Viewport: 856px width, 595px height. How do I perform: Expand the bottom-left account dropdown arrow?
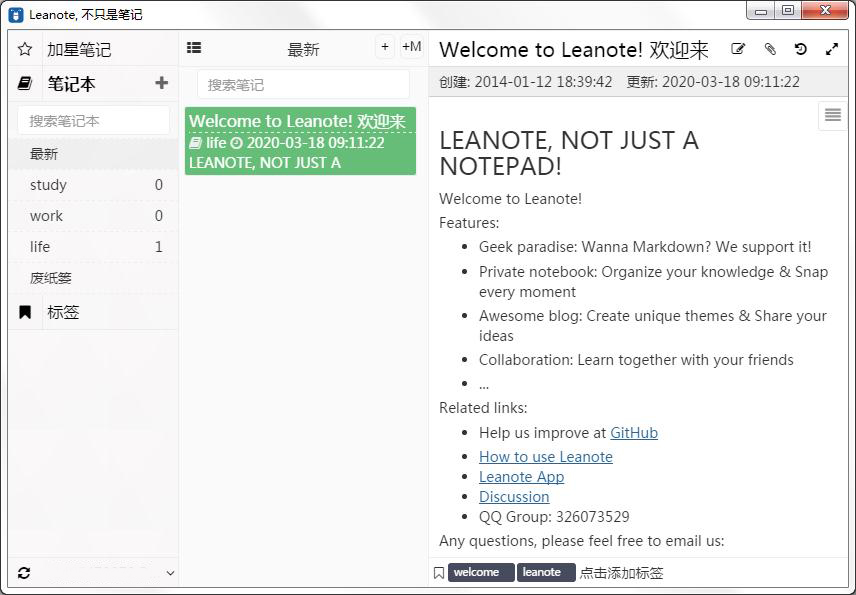point(169,573)
